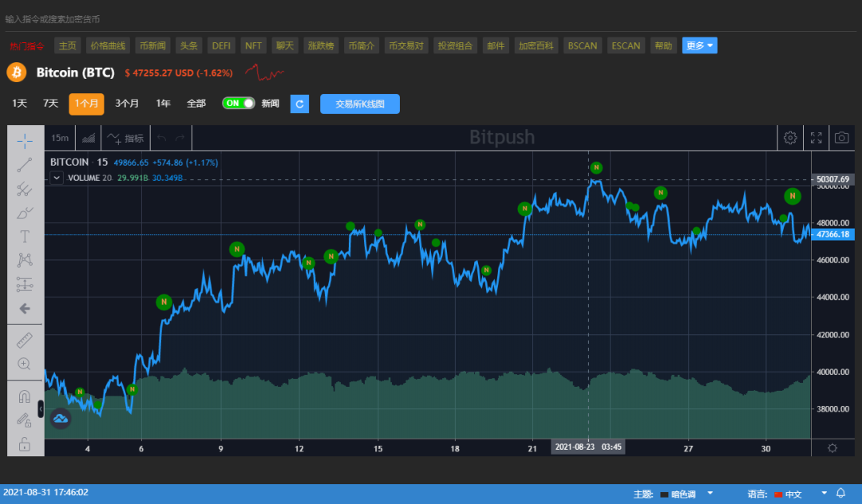Click the ruler measure tool

tap(25, 341)
